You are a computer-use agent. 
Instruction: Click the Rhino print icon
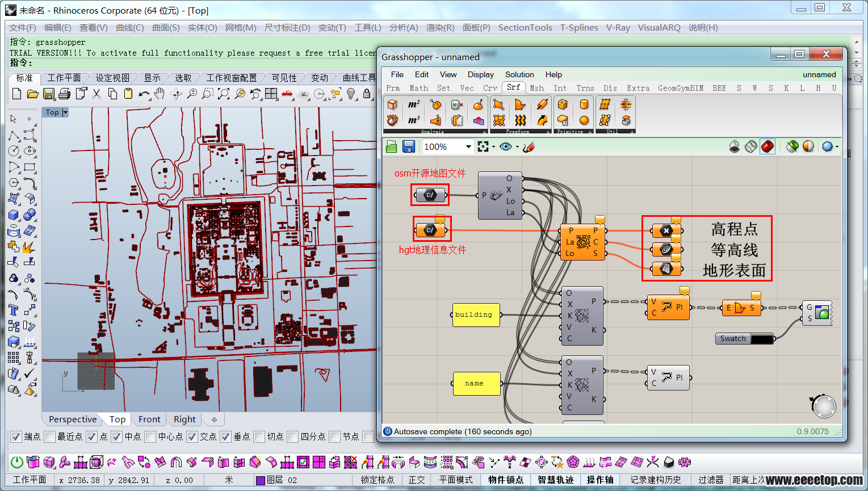[65, 94]
